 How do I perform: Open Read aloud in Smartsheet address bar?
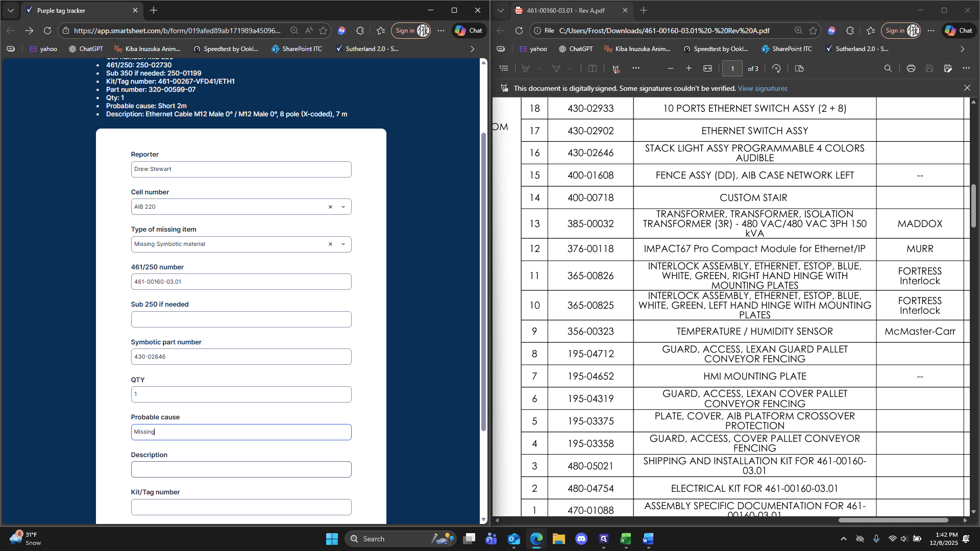point(309,31)
